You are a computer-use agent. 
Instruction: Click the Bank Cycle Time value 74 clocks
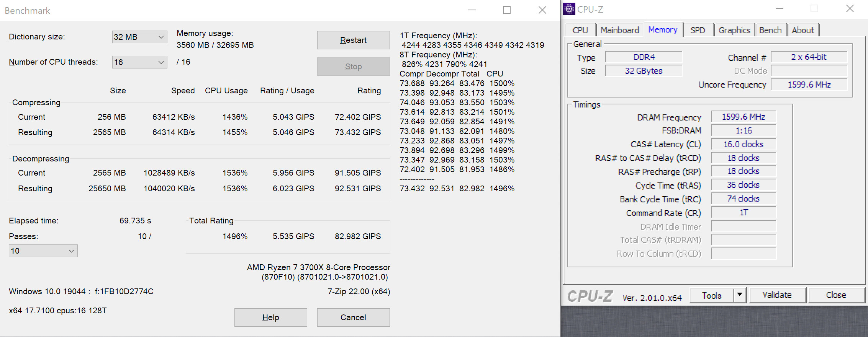pyautogui.click(x=744, y=199)
